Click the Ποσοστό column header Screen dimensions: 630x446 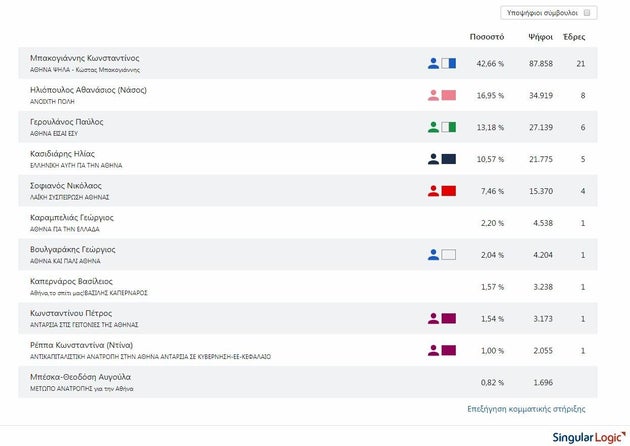486,37
